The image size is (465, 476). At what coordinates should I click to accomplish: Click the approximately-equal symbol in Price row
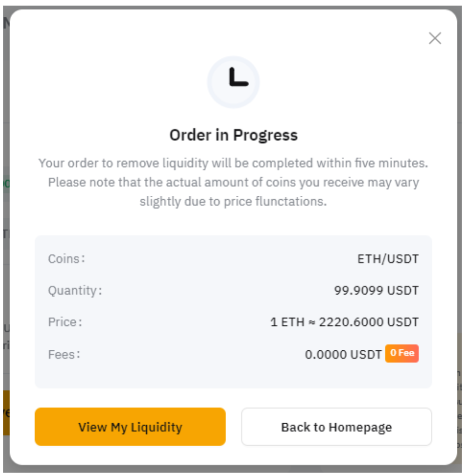pyautogui.click(x=312, y=322)
